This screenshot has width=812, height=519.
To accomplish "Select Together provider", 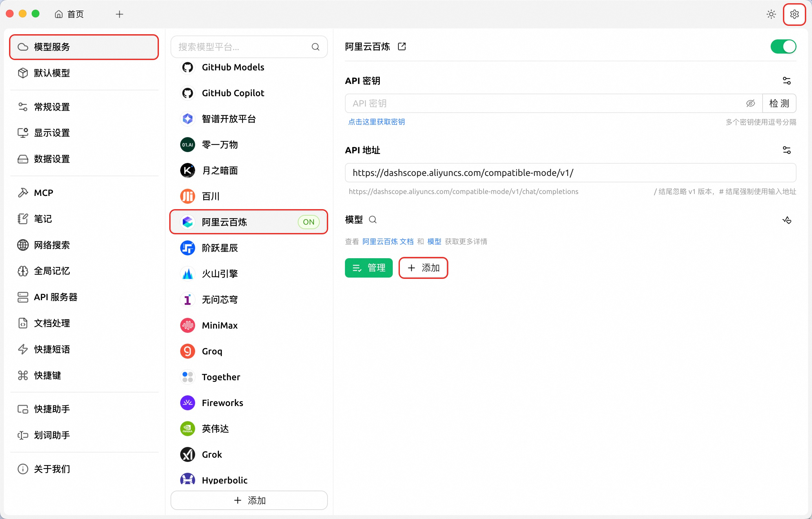I will tap(249, 377).
